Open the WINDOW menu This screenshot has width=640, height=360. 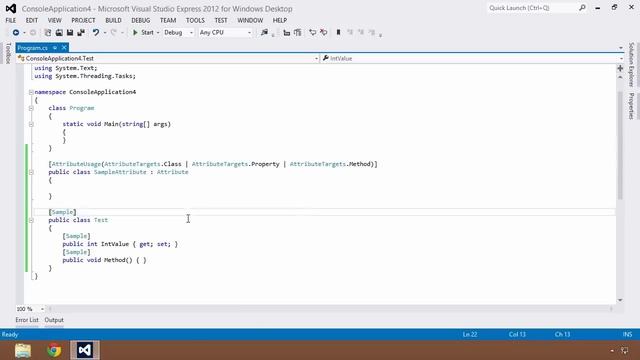(x=250, y=20)
